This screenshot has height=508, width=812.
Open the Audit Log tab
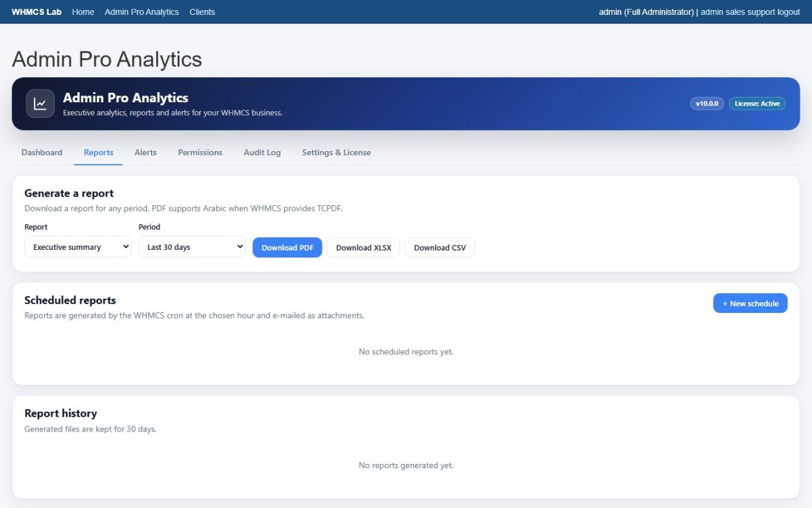(x=263, y=152)
